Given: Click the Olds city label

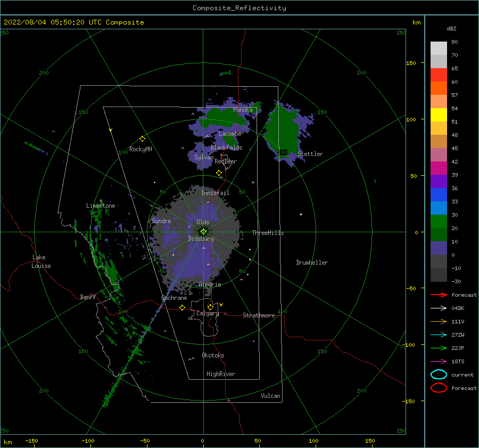Looking at the screenshot, I should pyautogui.click(x=203, y=222).
